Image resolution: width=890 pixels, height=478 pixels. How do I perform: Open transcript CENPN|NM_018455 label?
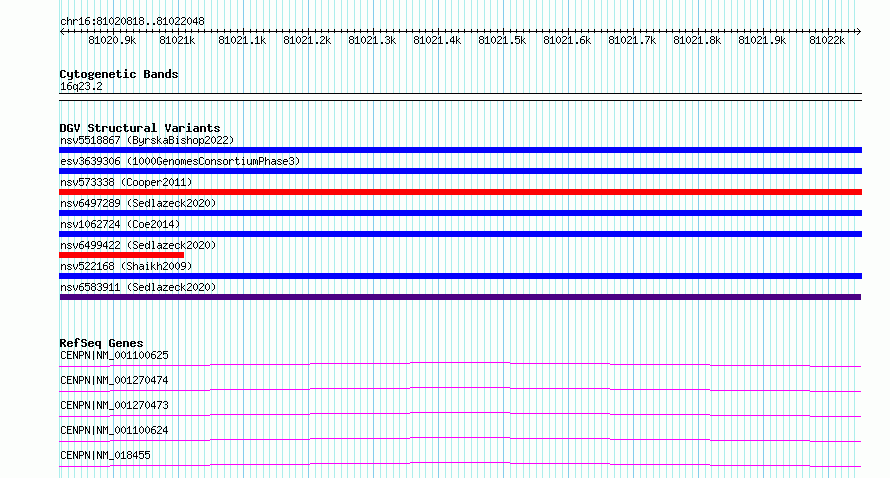click(x=105, y=455)
